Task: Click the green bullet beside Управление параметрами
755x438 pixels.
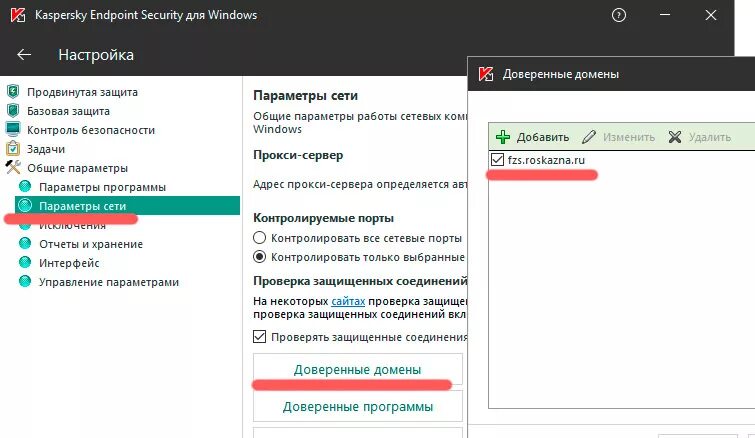Action: pyautogui.click(x=25, y=282)
